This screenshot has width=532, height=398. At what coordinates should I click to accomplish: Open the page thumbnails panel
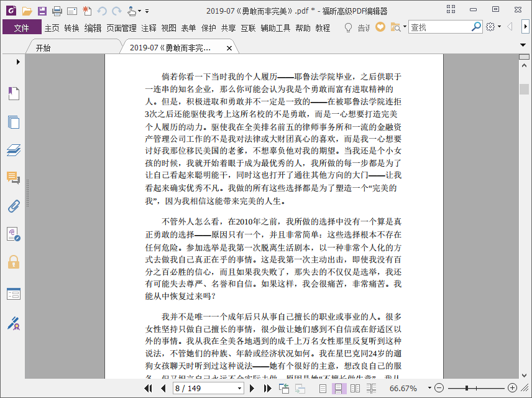tap(14, 122)
